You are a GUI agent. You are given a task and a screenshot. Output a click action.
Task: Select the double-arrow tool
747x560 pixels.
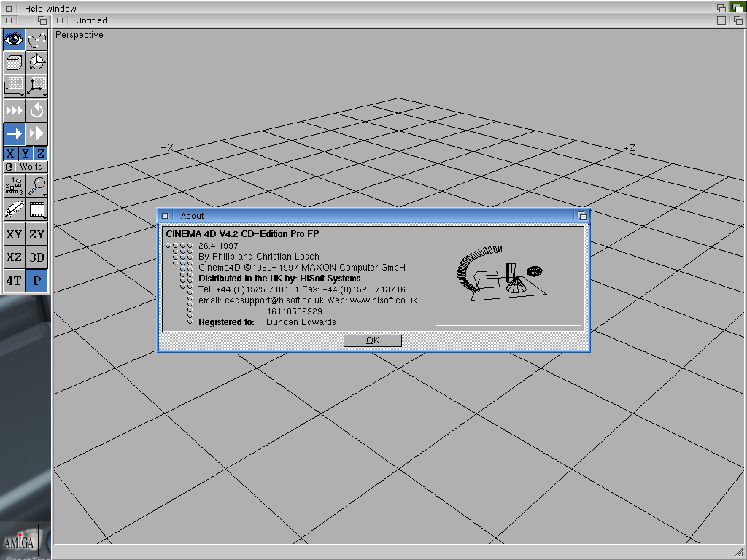36,134
